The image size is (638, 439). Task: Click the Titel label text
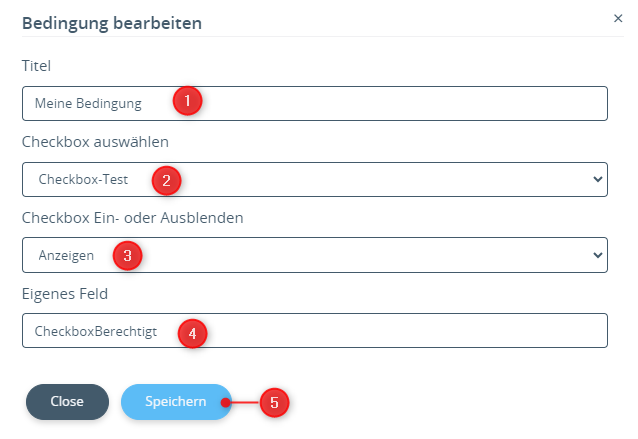[x=36, y=66]
